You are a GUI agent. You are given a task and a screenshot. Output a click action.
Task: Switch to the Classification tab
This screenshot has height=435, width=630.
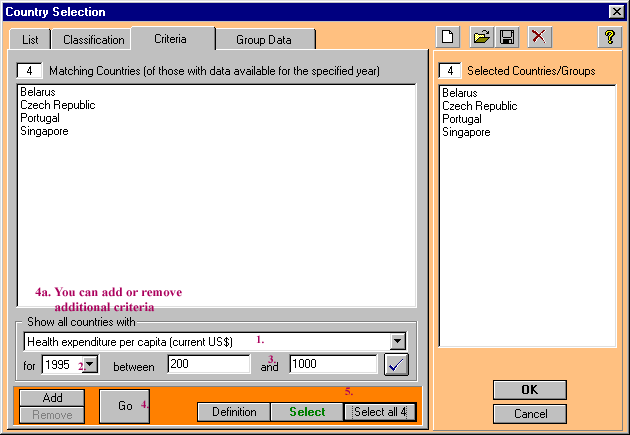tap(94, 40)
